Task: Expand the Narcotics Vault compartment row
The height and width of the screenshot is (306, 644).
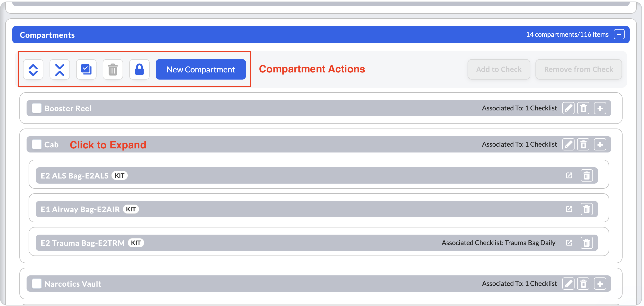Action: [x=319, y=284]
